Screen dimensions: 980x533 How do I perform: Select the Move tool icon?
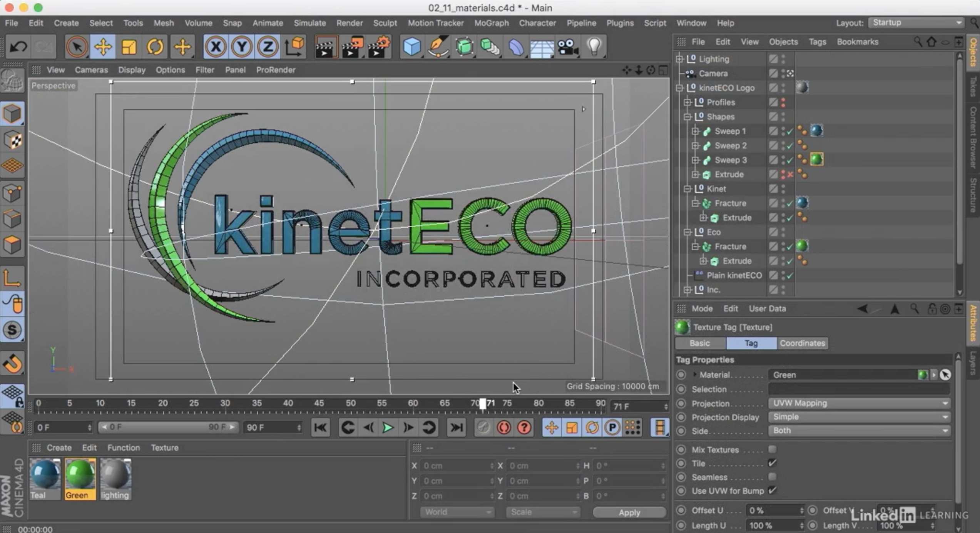click(103, 47)
